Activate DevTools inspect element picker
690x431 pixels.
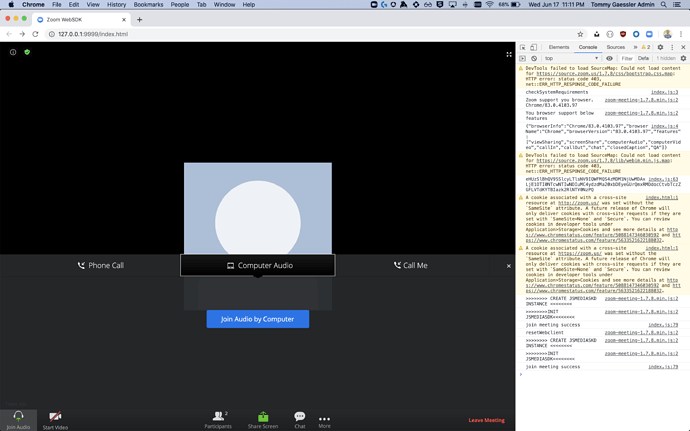coord(523,47)
